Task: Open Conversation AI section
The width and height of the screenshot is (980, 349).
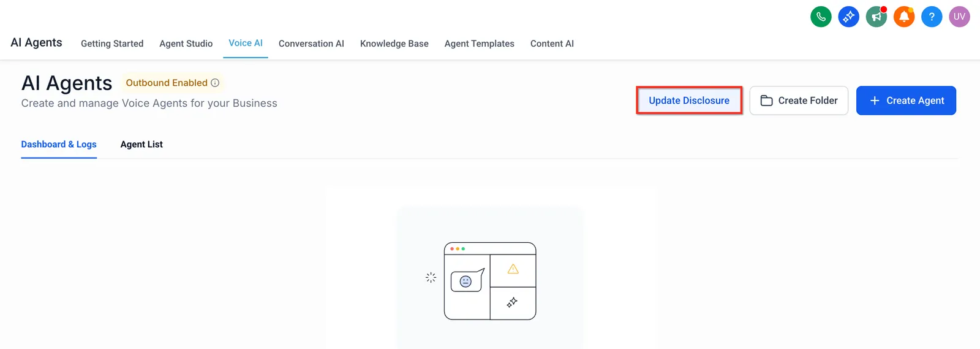Action: [311, 44]
